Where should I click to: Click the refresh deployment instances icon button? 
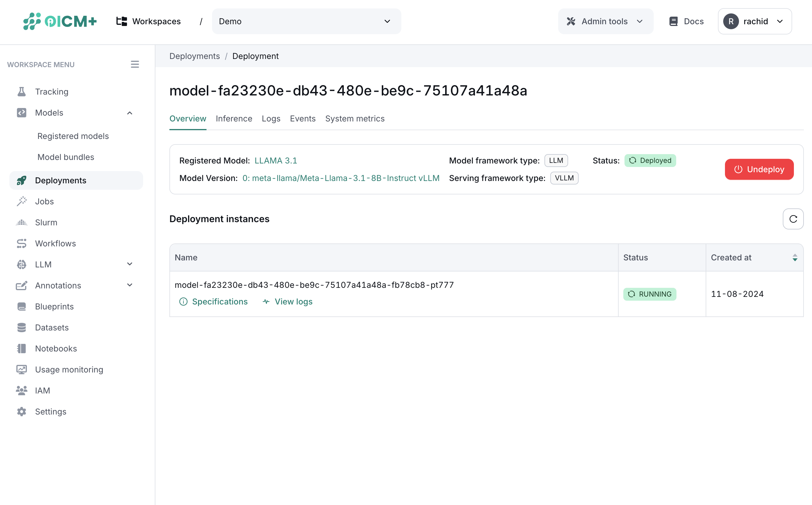point(793,219)
